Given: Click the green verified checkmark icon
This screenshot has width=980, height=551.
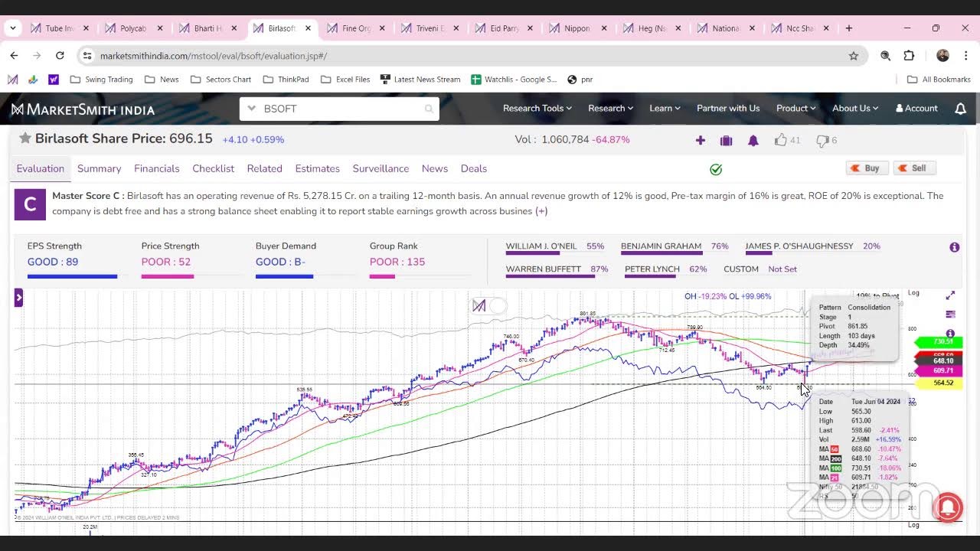Looking at the screenshot, I should click(716, 169).
